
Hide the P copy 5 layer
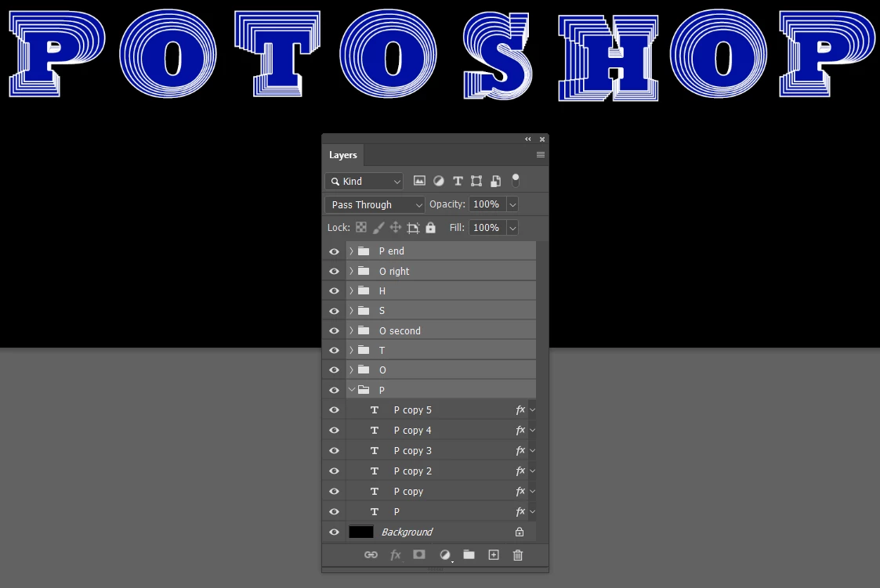pyautogui.click(x=334, y=409)
